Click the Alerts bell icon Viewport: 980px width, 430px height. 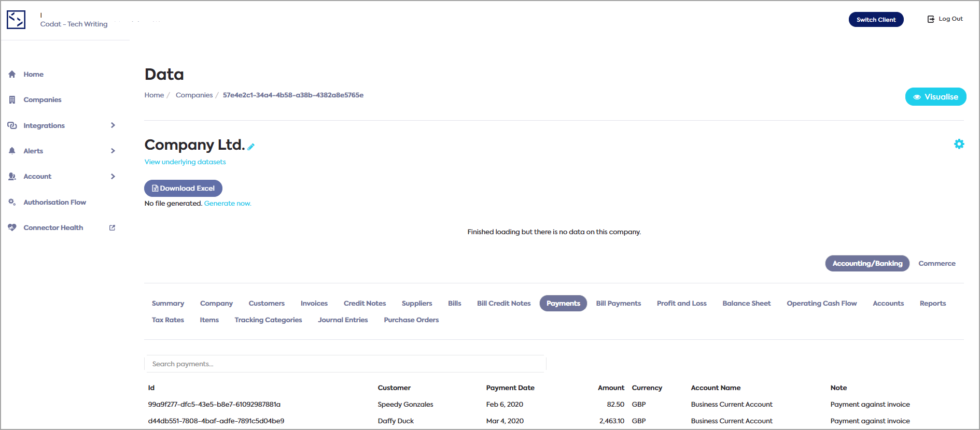(x=12, y=151)
